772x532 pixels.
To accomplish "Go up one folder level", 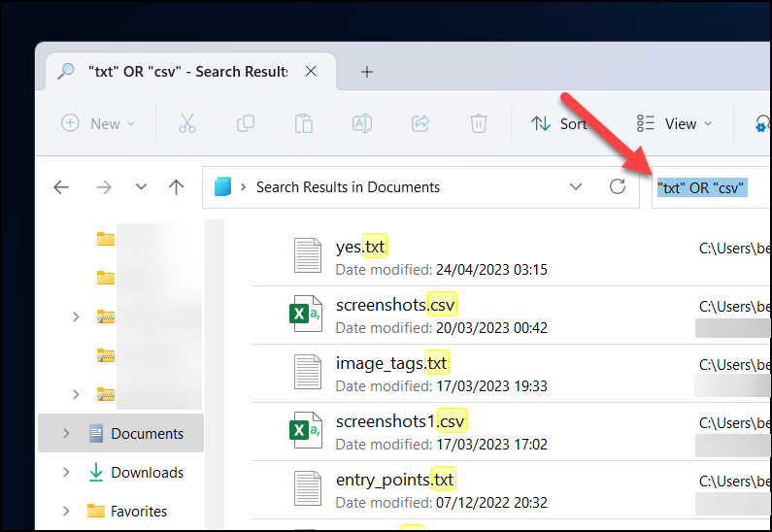I will (x=176, y=187).
